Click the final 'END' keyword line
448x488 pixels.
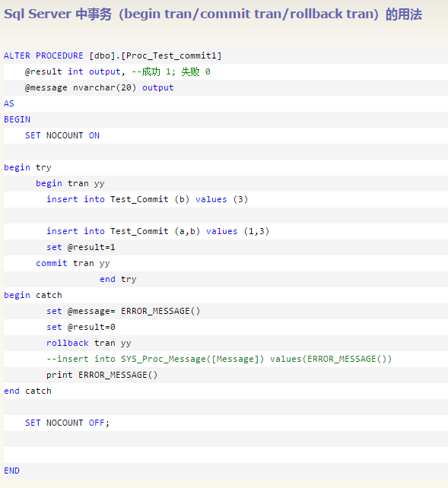click(12, 471)
